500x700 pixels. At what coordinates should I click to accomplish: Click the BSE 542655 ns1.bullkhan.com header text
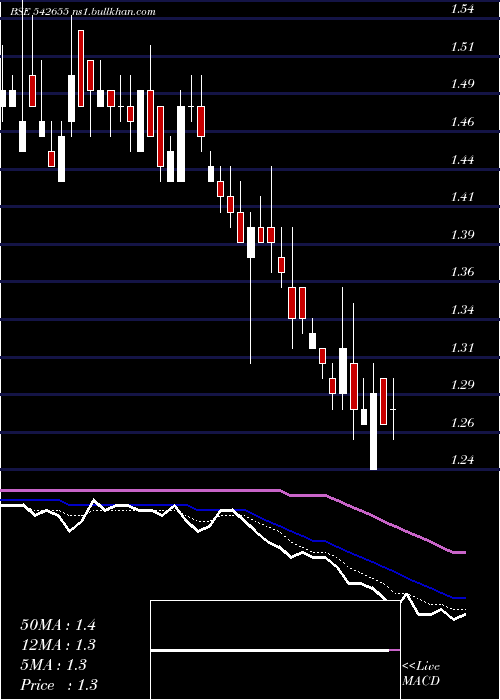point(83,12)
